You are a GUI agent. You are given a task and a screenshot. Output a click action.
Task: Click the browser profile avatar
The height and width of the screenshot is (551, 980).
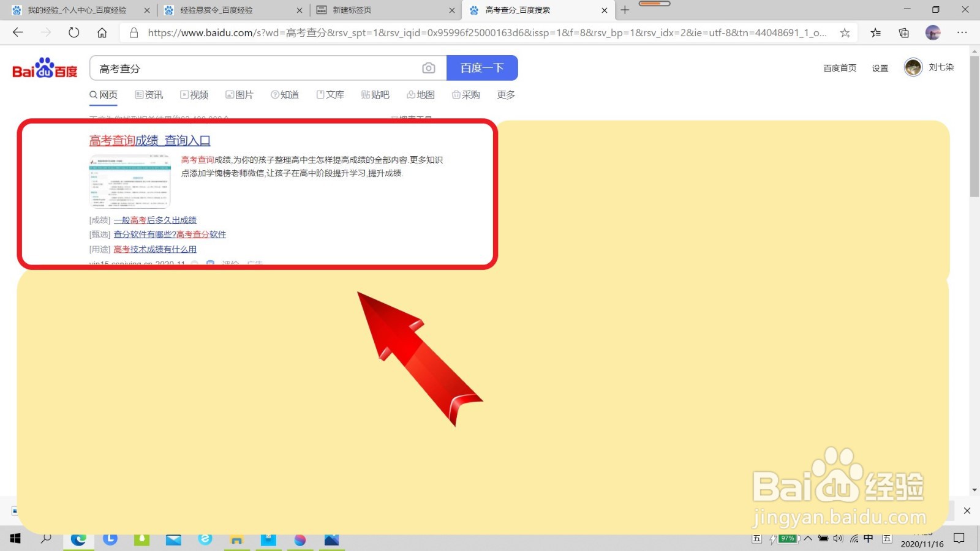click(x=933, y=33)
